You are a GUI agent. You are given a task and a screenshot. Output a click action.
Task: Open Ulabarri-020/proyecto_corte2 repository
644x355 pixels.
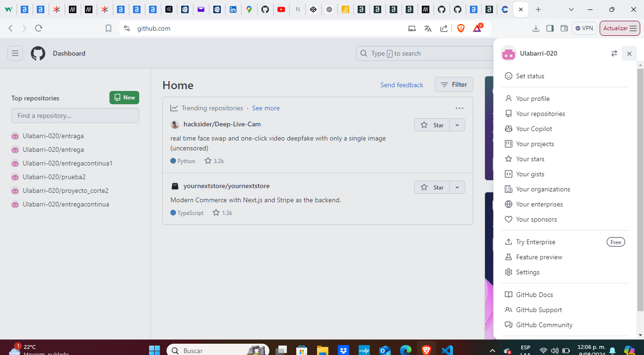point(66,190)
